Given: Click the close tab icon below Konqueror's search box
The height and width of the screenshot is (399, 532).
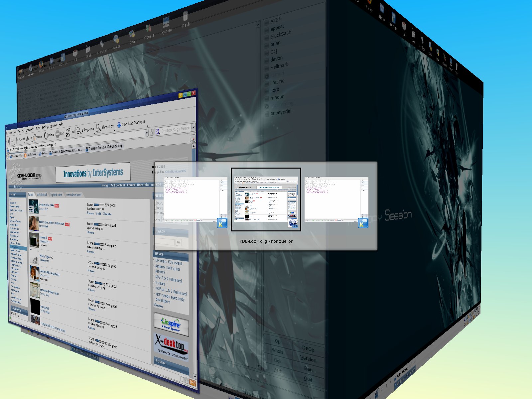Looking at the screenshot, I should 193,138.
